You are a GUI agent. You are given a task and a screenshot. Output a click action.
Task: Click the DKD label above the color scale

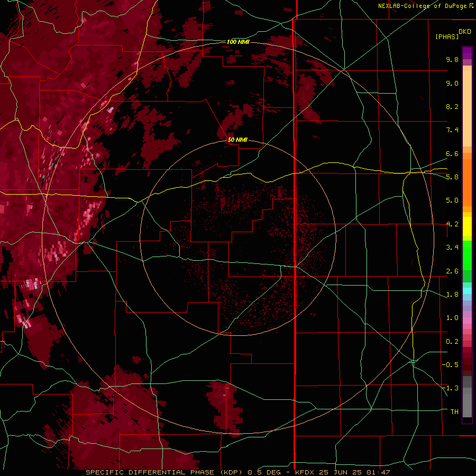465,32
